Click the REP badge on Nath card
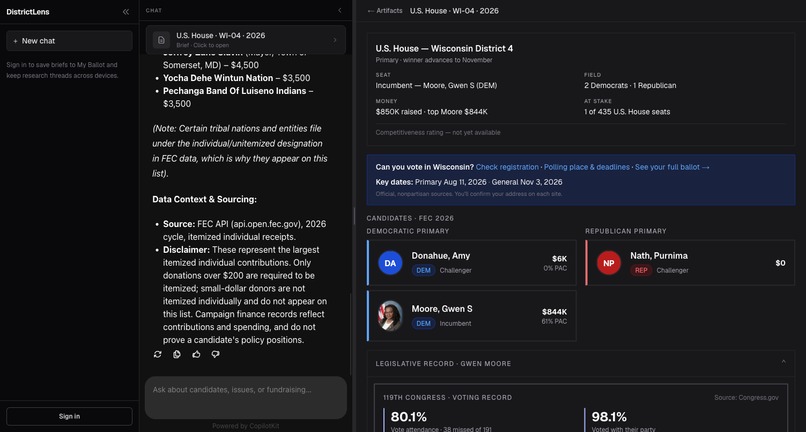Viewport: 806px width, 432px height. point(641,270)
